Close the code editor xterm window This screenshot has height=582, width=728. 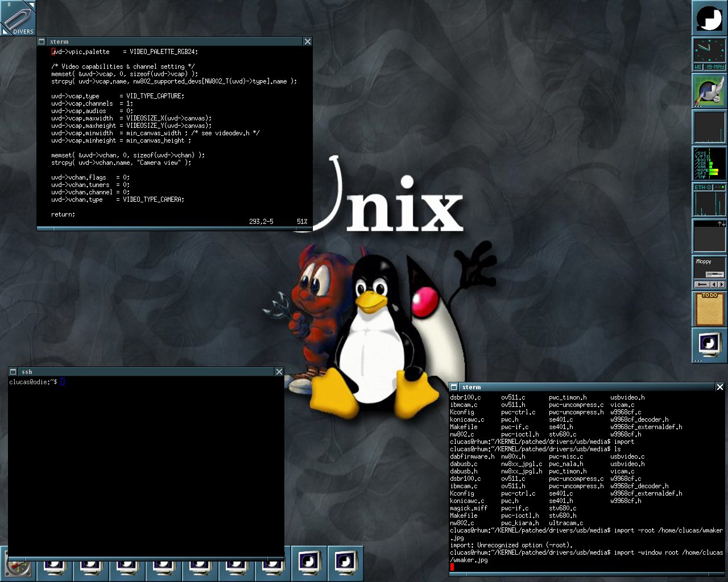(x=308, y=41)
